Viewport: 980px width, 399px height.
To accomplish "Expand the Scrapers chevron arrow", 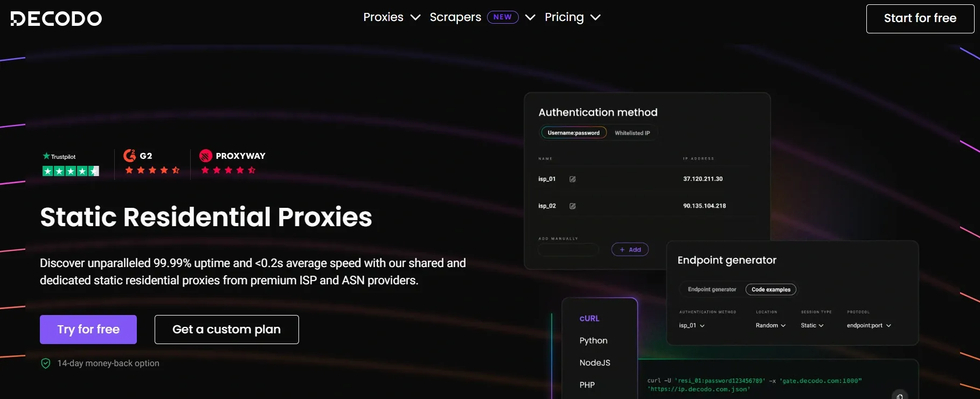I will tap(530, 17).
